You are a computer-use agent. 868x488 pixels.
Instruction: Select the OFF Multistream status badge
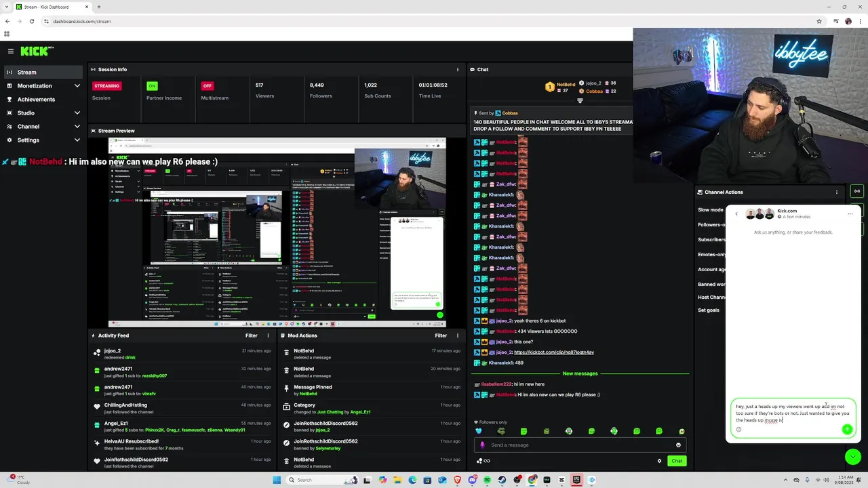208,86
